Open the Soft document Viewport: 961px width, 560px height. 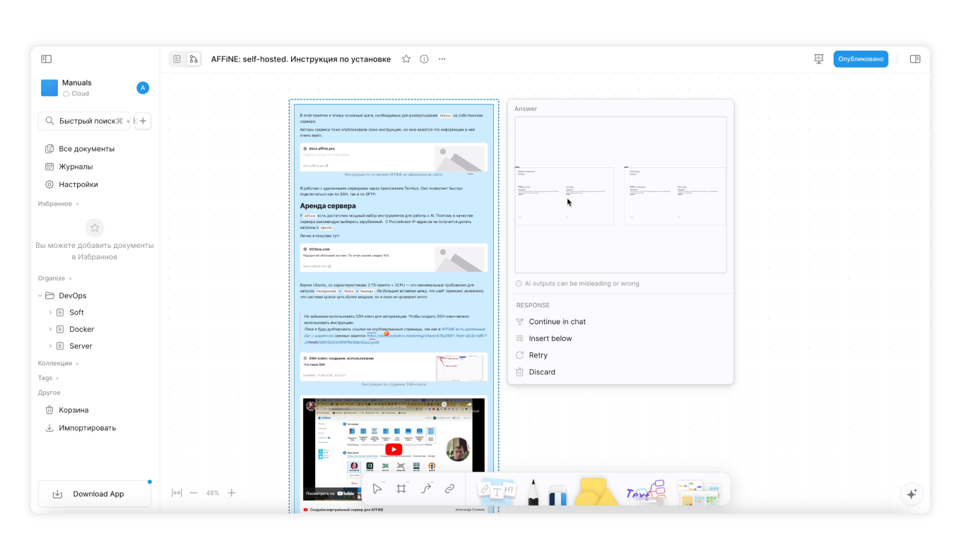click(76, 312)
